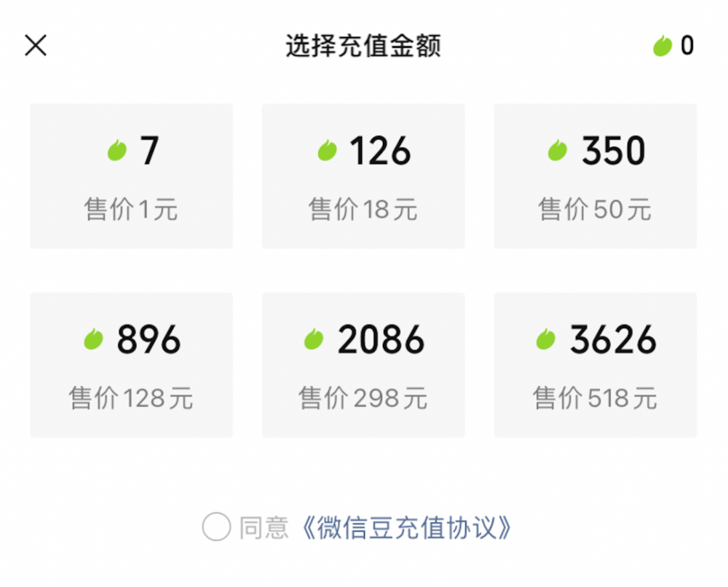Select the 售价1元 recharge option
Image resolution: width=728 pixels, height=587 pixels.
pyautogui.click(x=131, y=210)
